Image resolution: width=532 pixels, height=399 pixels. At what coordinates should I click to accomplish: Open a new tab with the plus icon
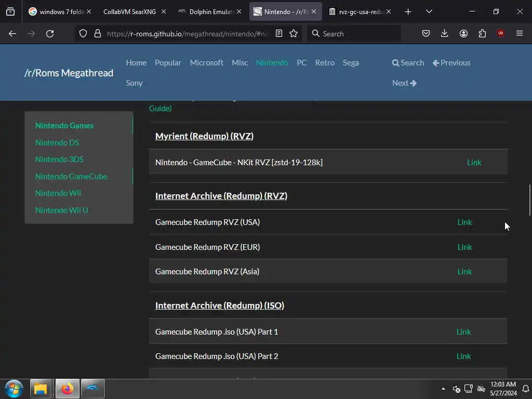point(408,12)
